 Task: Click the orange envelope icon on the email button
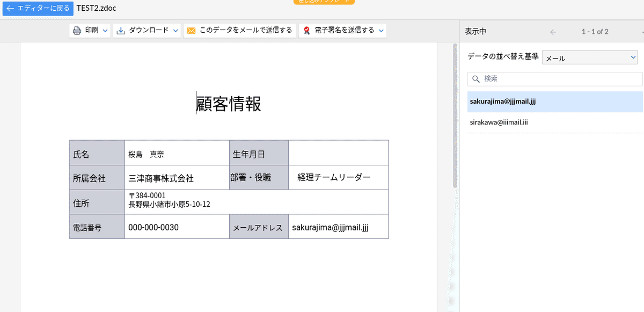tap(192, 31)
